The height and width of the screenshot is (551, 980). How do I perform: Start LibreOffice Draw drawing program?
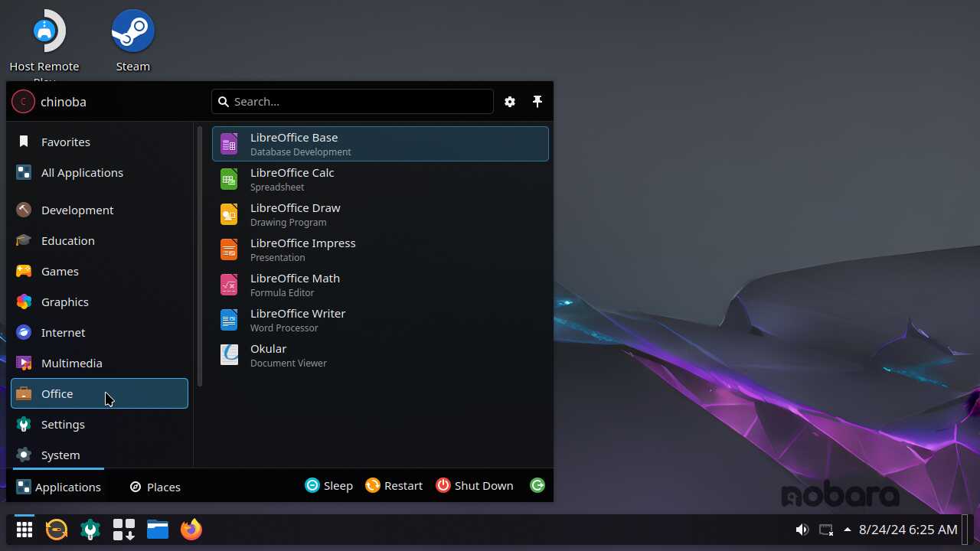[380, 214]
